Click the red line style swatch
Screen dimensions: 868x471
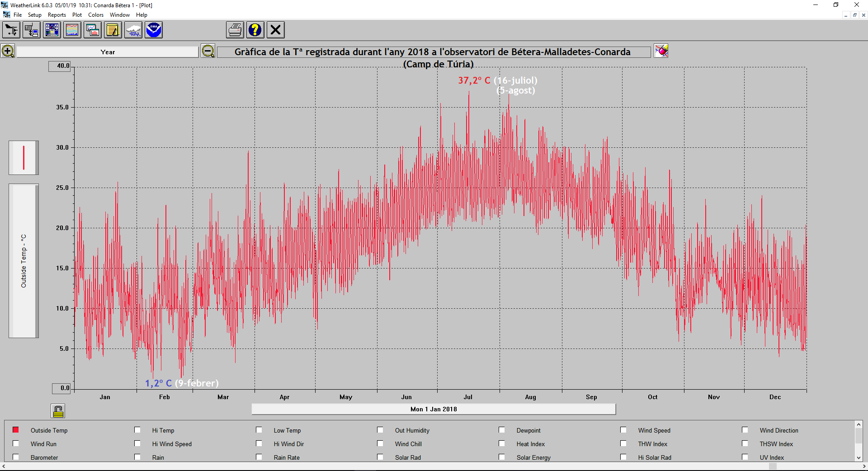(x=24, y=158)
